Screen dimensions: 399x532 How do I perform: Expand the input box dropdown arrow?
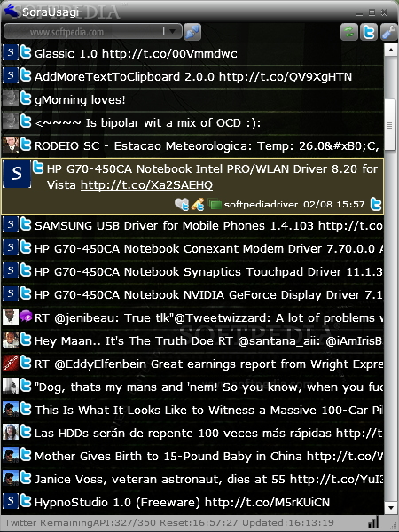tap(172, 32)
